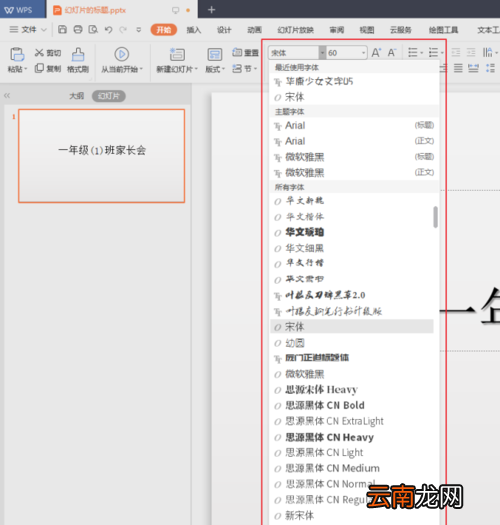Screen dimensions: 500x525
Task: Add a slide with 新建幻灯片 icon
Action: [x=177, y=54]
